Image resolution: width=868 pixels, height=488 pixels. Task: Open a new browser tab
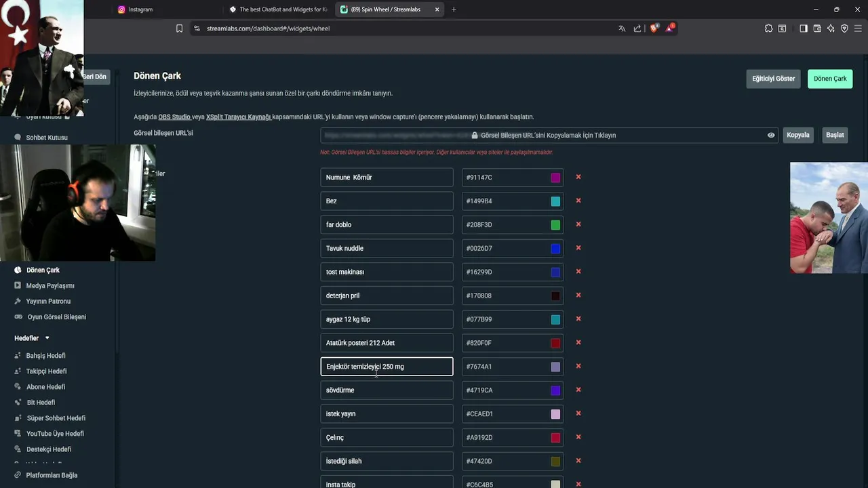coord(454,9)
